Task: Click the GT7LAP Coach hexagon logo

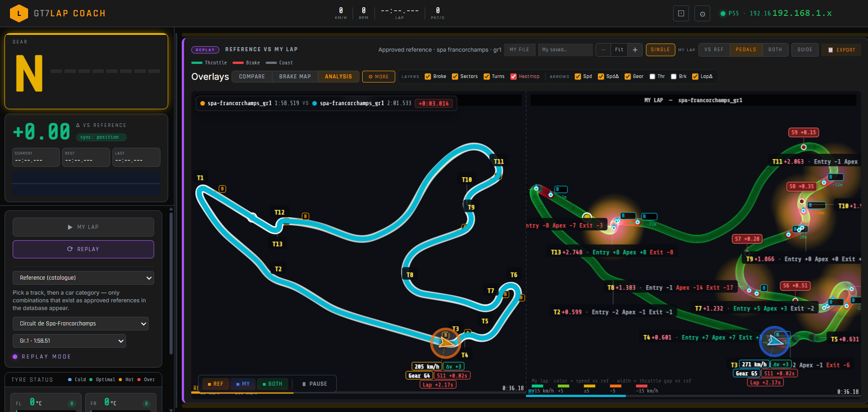Action: (x=19, y=14)
